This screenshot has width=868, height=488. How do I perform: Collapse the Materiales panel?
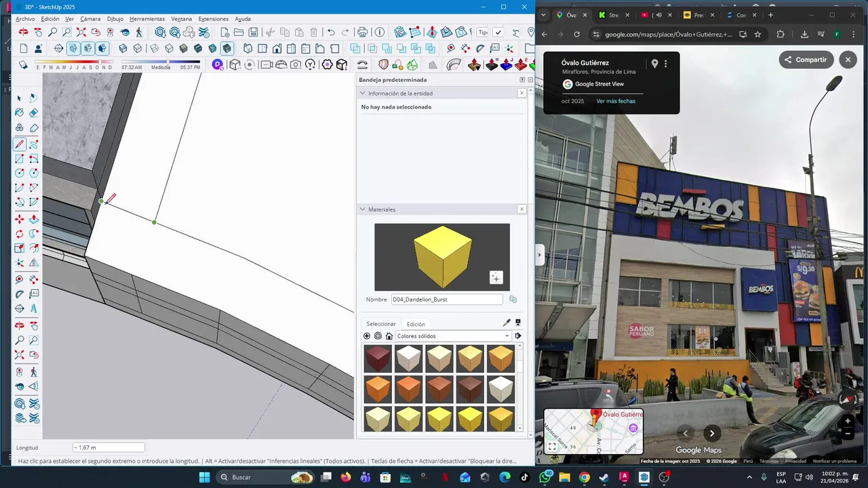point(363,209)
